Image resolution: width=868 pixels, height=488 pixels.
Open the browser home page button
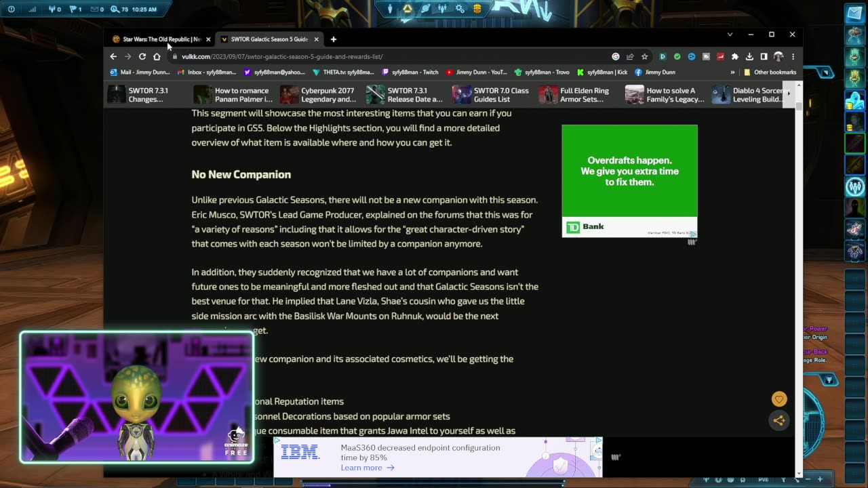click(x=157, y=57)
